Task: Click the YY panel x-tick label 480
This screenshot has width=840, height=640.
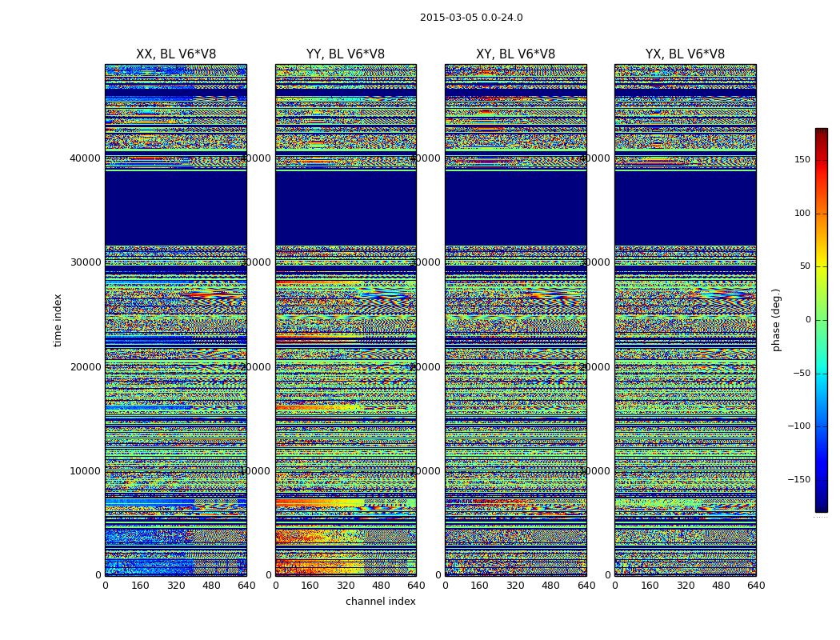Action: (381, 586)
